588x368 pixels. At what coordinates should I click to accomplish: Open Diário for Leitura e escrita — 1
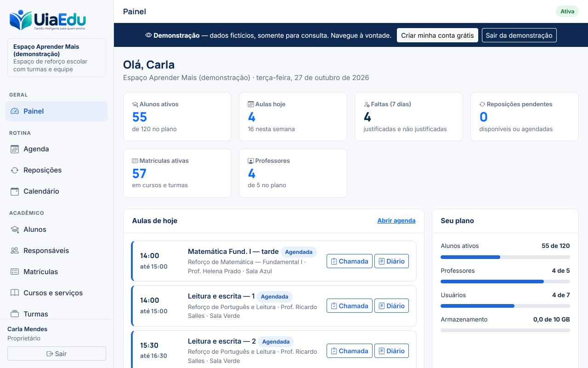click(x=391, y=306)
